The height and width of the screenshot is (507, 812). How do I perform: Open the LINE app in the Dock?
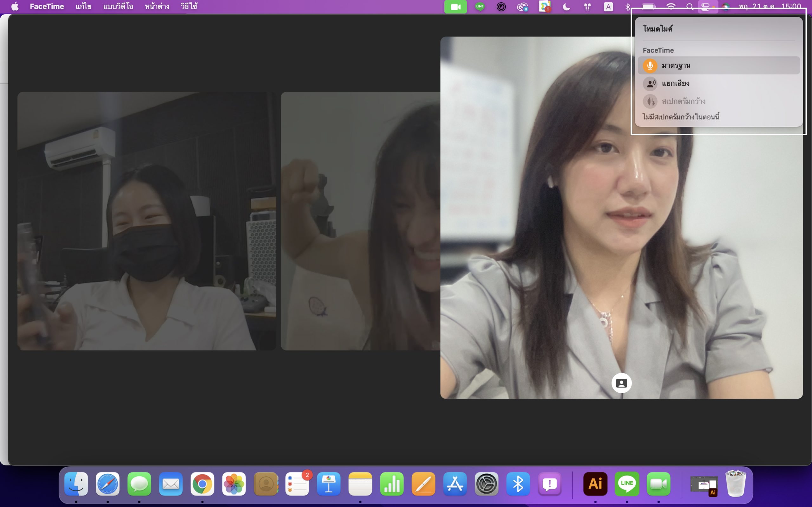[627, 484]
